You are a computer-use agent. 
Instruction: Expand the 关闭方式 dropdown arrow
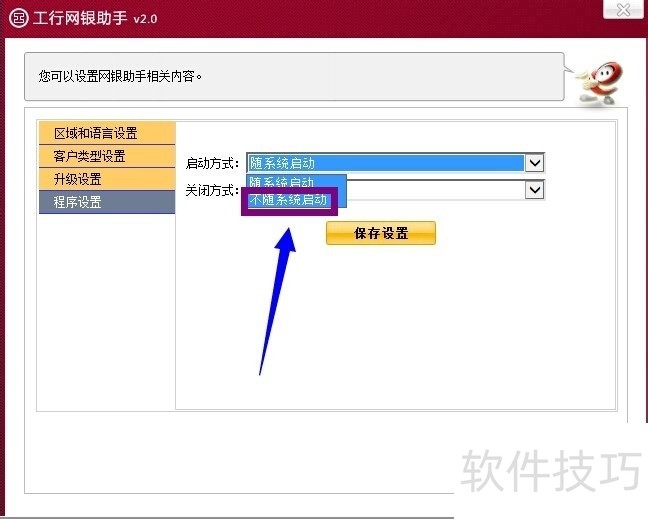coord(535,190)
